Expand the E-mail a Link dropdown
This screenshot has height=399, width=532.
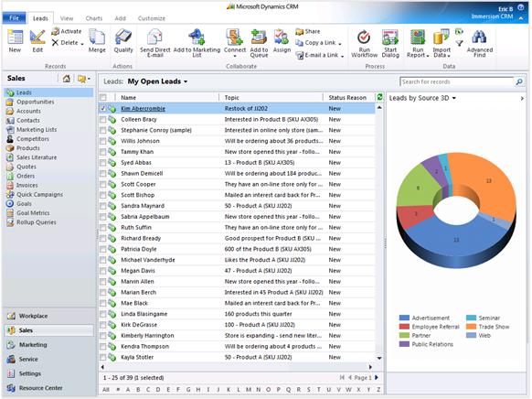click(343, 56)
